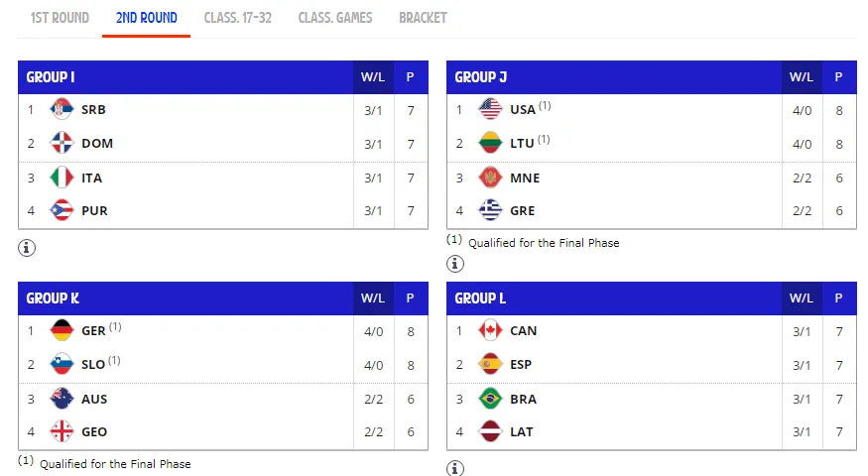Open the LTU team link
Screen dimensions: 868x476
pos(522,144)
